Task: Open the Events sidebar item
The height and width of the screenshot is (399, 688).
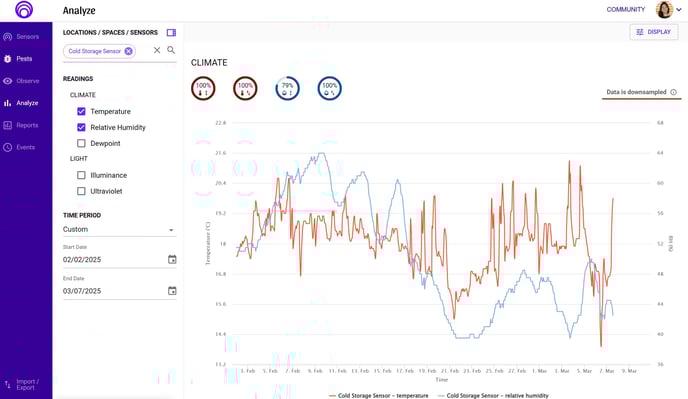Action: pos(25,147)
